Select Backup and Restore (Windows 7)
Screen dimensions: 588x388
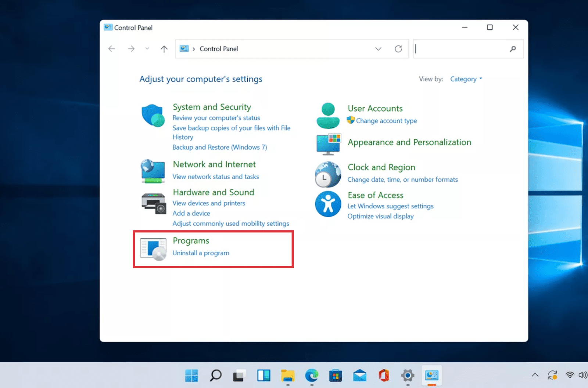[x=220, y=147]
